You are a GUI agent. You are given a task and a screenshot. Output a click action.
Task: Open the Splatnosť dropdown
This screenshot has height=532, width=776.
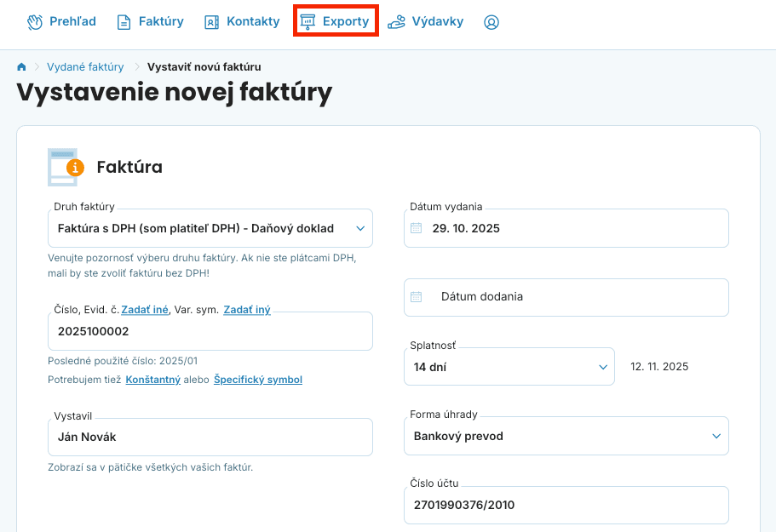(509, 367)
